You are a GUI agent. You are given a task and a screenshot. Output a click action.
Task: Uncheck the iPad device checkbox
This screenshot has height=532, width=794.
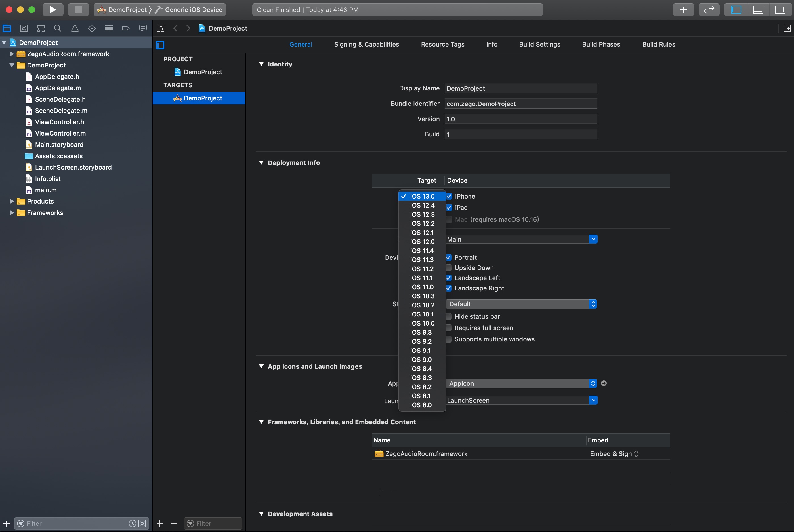[x=449, y=207]
